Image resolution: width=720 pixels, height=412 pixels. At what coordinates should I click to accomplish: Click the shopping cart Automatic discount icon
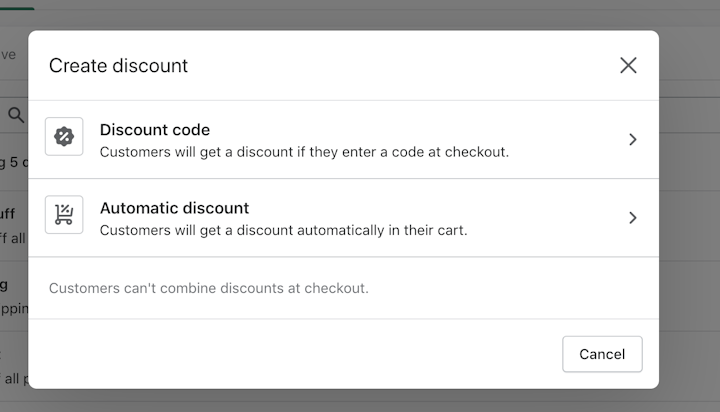click(x=64, y=214)
